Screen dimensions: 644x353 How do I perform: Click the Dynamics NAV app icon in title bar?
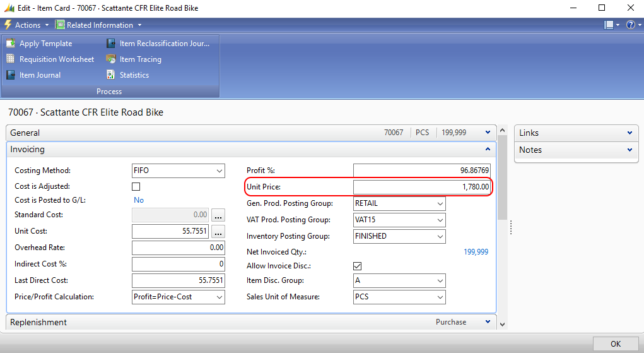tap(9, 8)
